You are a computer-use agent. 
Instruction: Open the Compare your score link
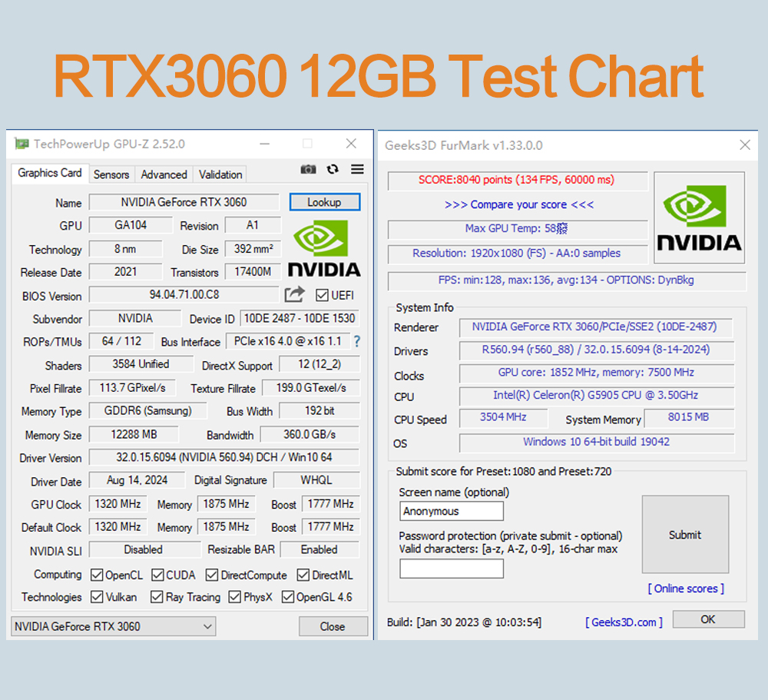pos(519,204)
